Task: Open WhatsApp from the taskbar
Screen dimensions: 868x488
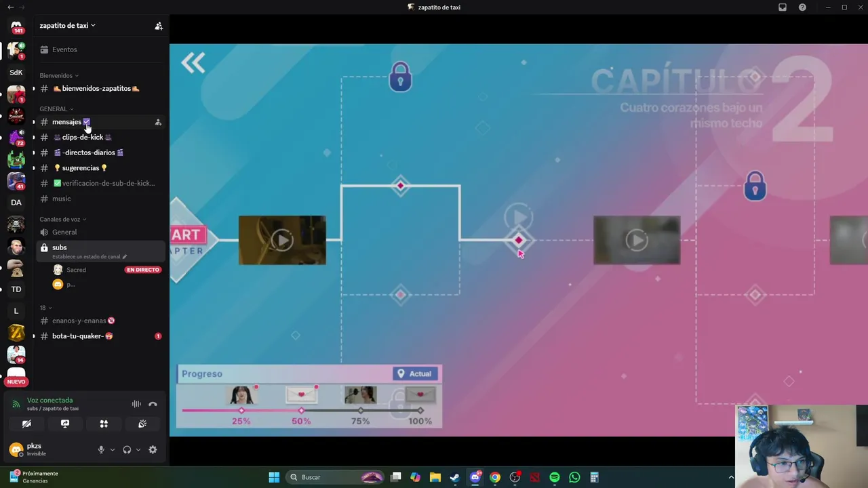Action: click(x=574, y=477)
